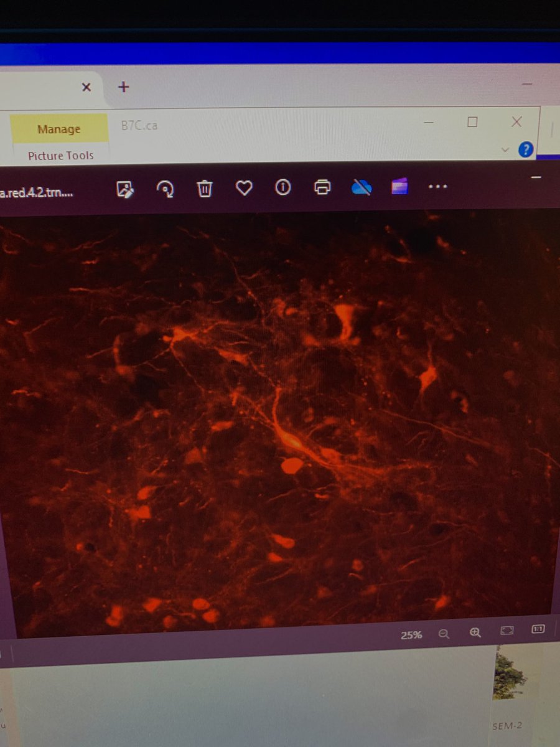Fit image to window icon
Viewport: 560px width, 747px height.
point(507,631)
